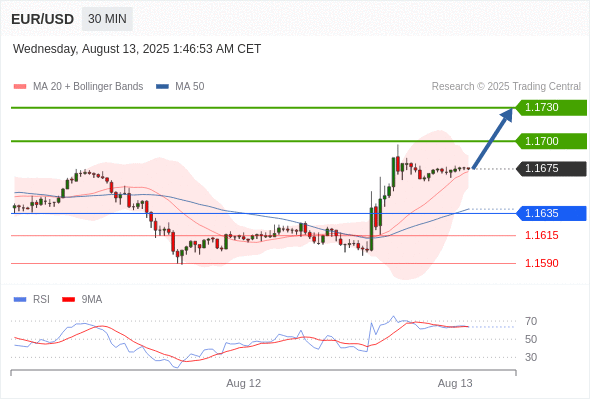Click the 'Aug 12' time axis label

243,383
